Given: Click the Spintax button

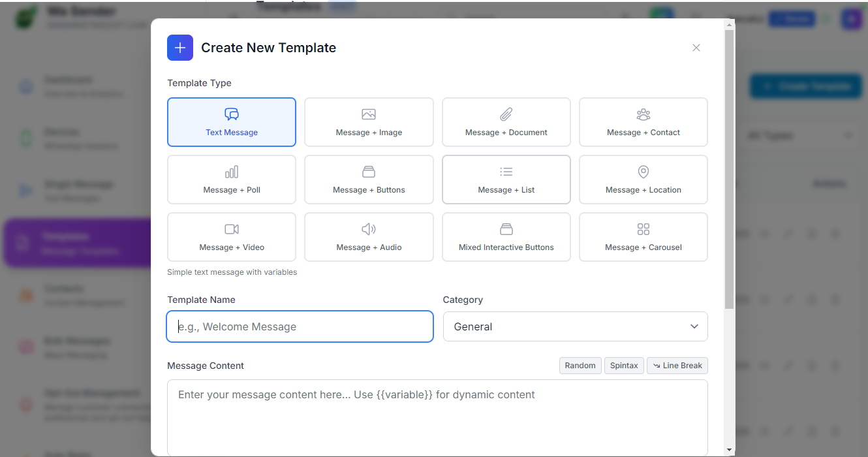Looking at the screenshot, I should tap(624, 366).
